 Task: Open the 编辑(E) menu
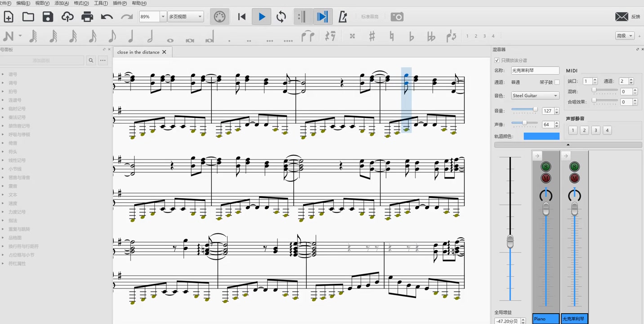pos(23,3)
